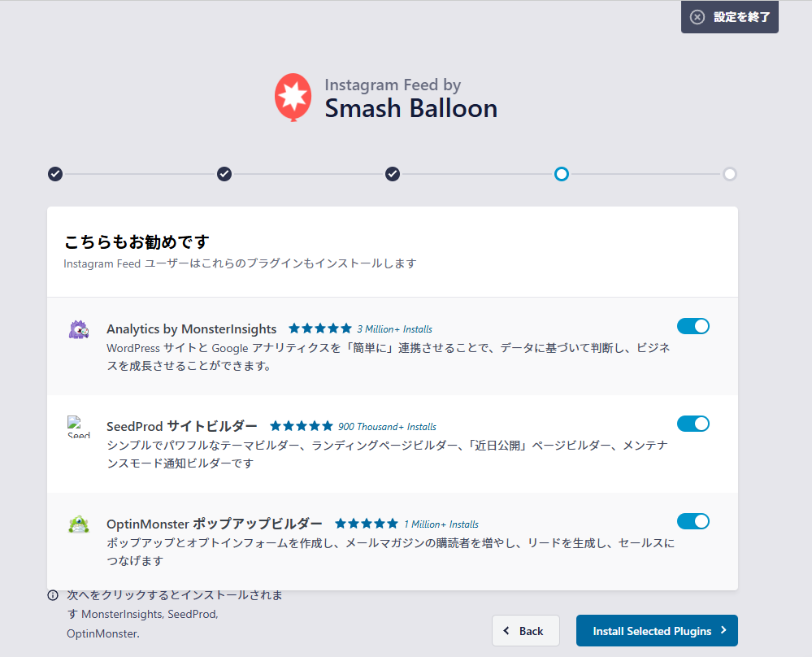
Task: Click the MonsterInsights description text
Action: pyautogui.click(x=389, y=357)
